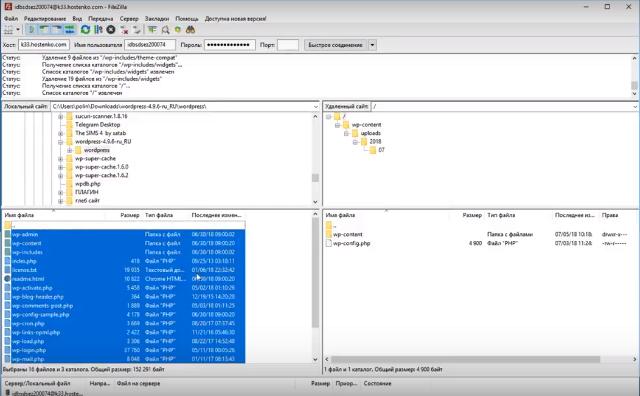Sort local list by Последнее изменение column
This screenshot has width=640, height=396.
tap(216, 215)
